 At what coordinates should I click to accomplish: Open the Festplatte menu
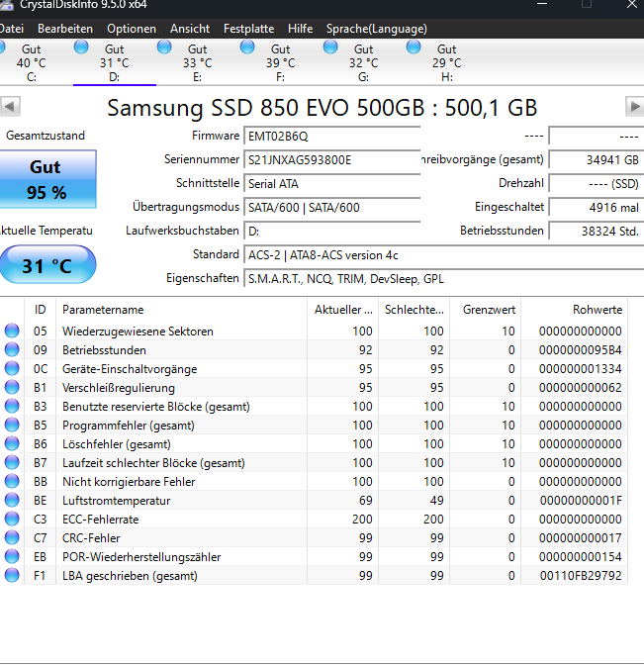click(248, 29)
